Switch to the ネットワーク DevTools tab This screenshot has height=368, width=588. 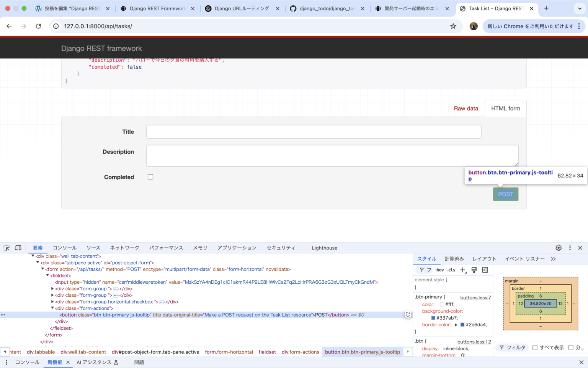pos(124,248)
